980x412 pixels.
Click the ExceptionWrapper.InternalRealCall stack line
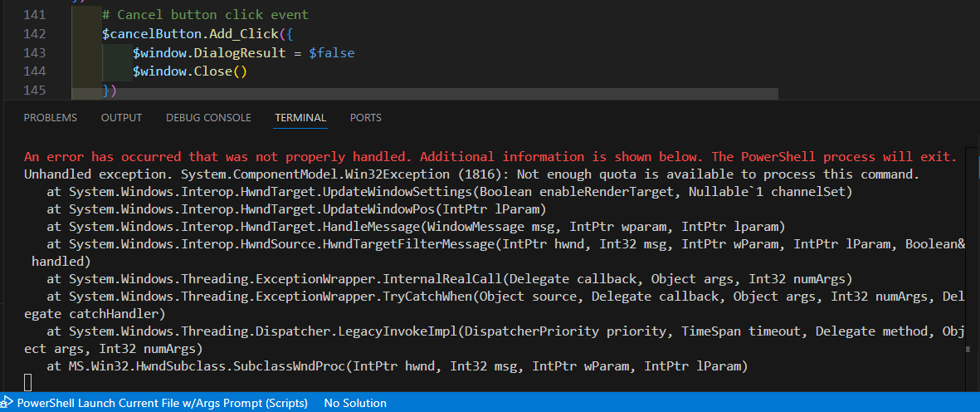(450, 278)
